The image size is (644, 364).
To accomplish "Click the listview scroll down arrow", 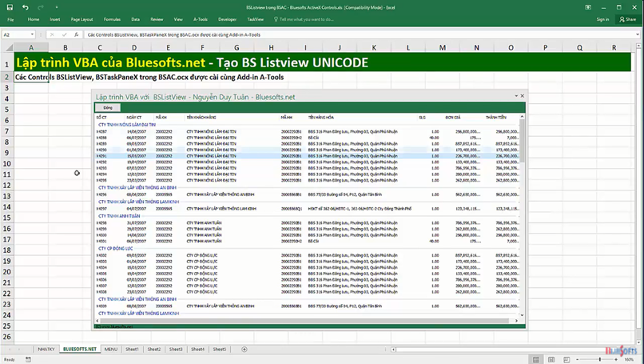I will (522, 315).
